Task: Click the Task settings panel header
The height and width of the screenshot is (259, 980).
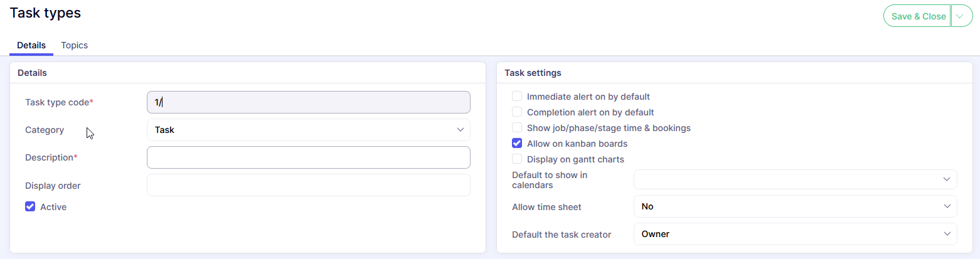Action: tap(533, 73)
